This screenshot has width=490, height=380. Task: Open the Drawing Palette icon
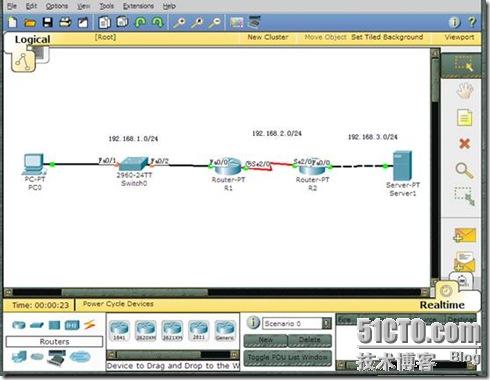coord(237,22)
